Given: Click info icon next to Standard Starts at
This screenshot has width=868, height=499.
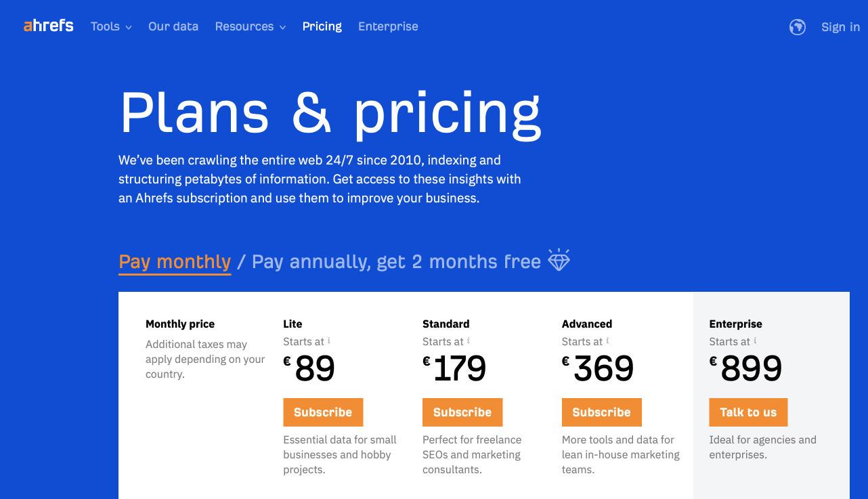Looking at the screenshot, I should click(469, 341).
